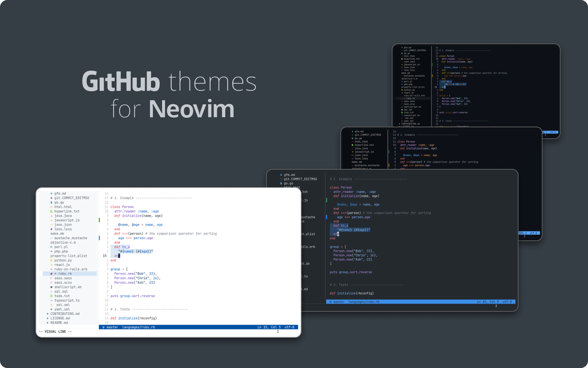Viewport: 588px width, 368px height.
Task: Open gfm.md in the dimmed dark window
Action: tap(289, 175)
